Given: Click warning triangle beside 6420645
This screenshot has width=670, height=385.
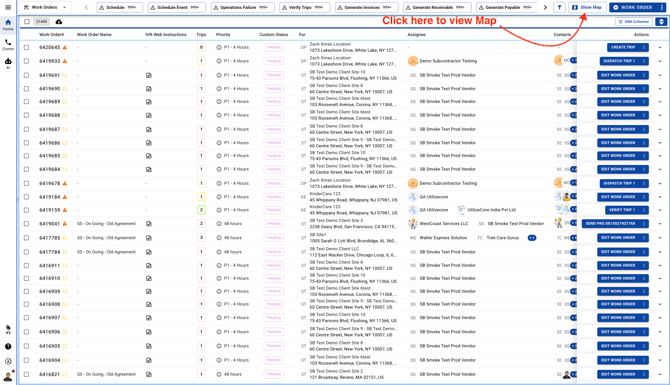Looking at the screenshot, I should point(65,47).
